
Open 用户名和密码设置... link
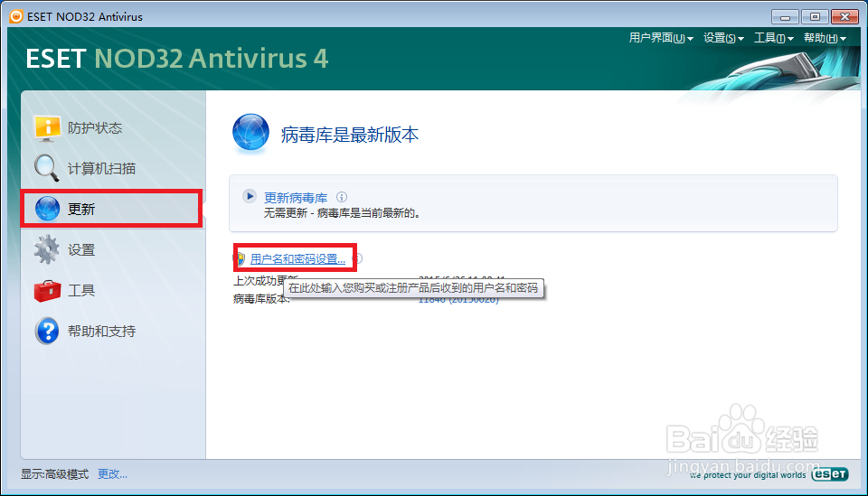tap(297, 258)
